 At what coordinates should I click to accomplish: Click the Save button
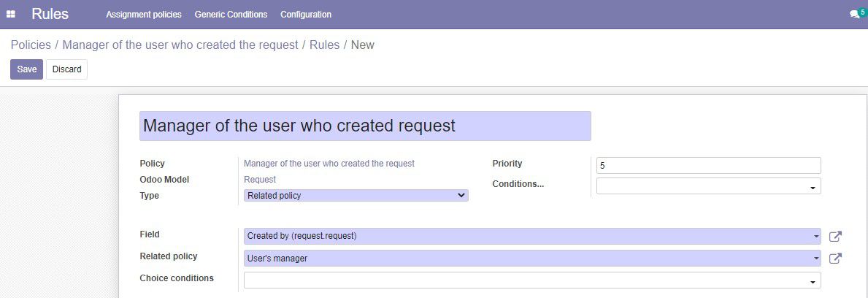tap(26, 69)
